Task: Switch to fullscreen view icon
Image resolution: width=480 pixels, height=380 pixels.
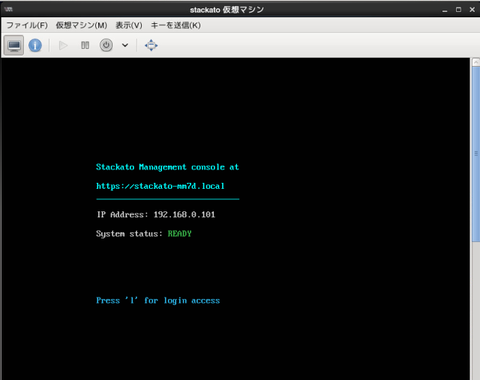Action: tap(151, 45)
